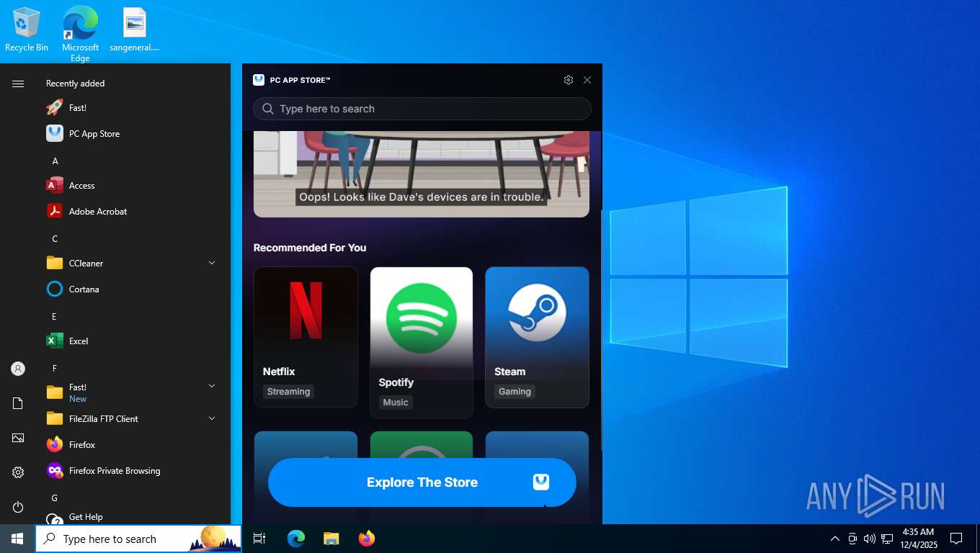Jump to letter C section header
This screenshot has width=980, height=553.
(x=55, y=239)
